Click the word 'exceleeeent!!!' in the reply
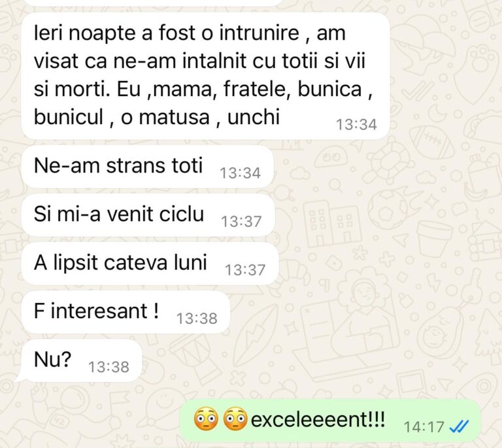Viewport: 502px width, 448px height. tap(318, 419)
